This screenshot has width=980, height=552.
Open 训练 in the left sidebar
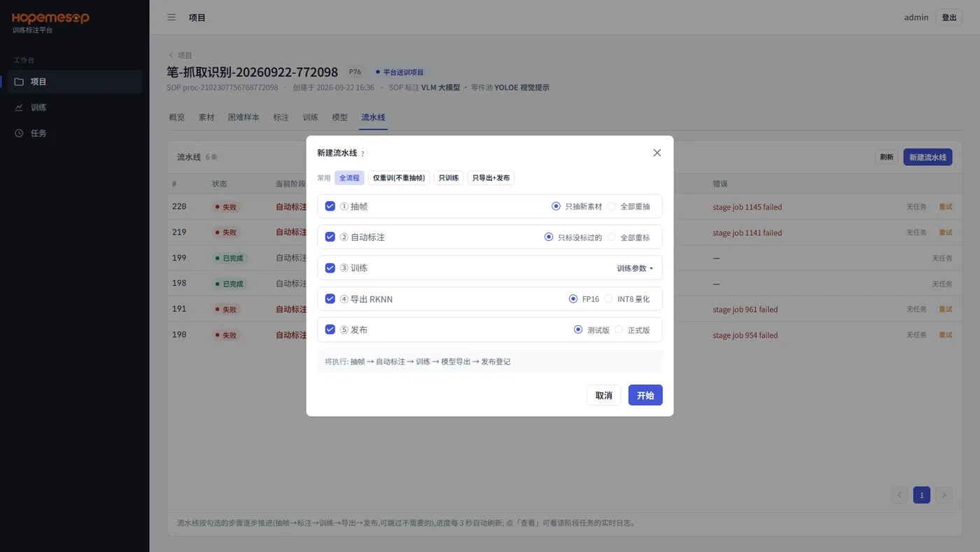75,107
